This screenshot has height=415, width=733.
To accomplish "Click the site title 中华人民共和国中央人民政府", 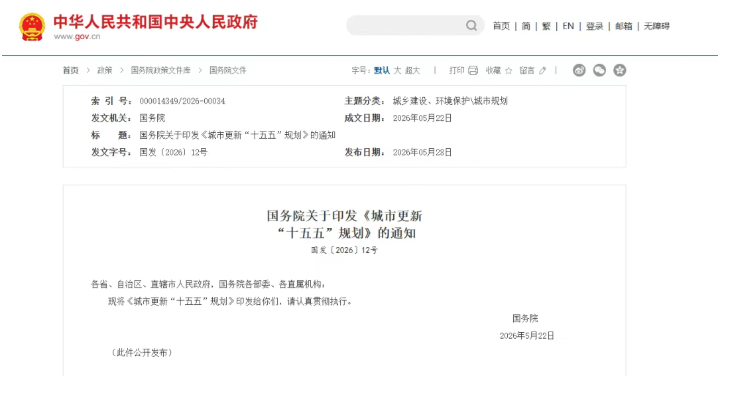I will point(156,21).
